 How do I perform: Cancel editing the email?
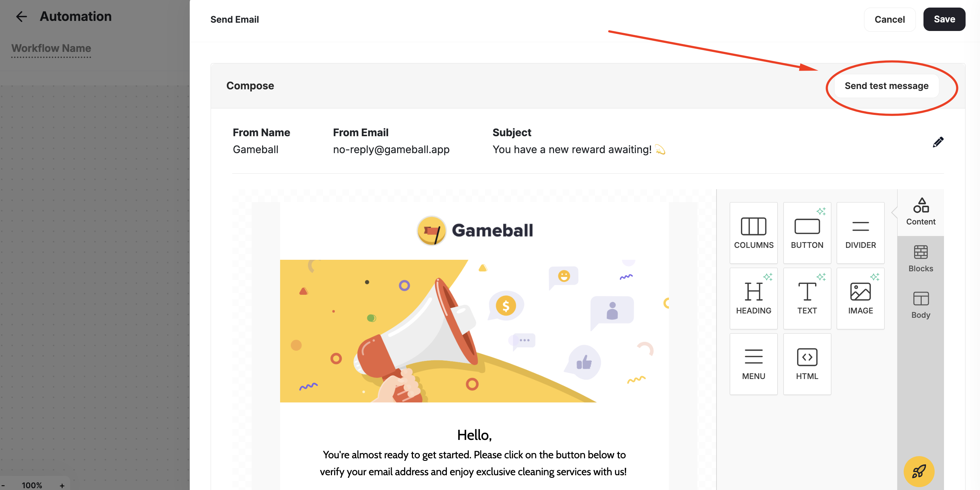[890, 19]
